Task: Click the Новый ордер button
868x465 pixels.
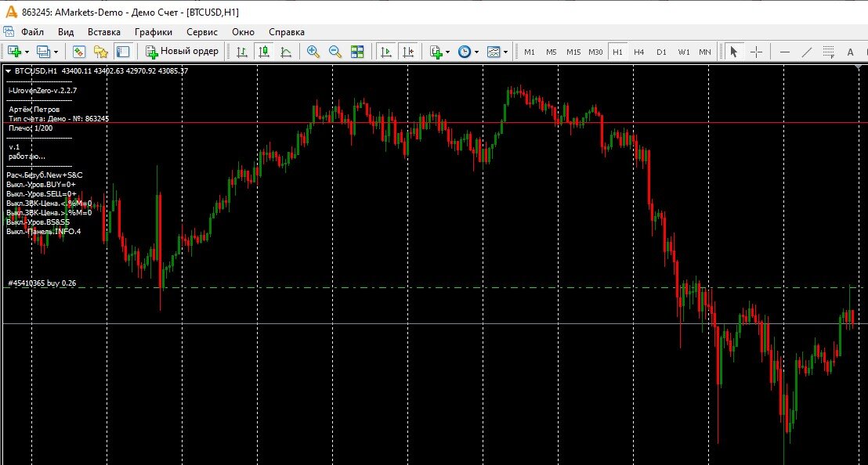Action: click(x=182, y=52)
